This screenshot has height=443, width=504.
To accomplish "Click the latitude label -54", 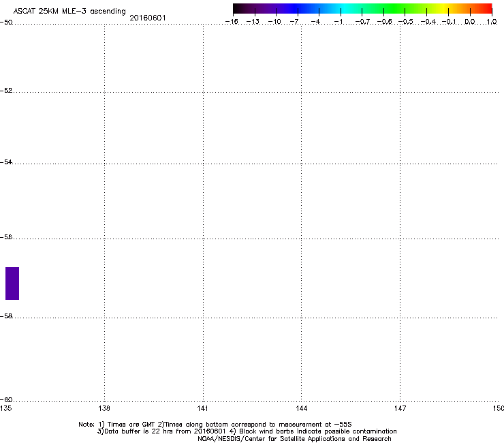I will (x=6, y=162).
